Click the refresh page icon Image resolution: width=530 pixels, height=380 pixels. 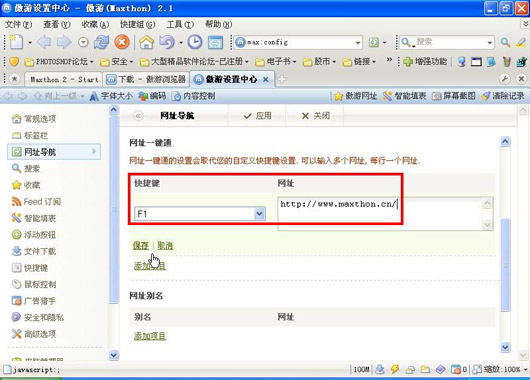(x=101, y=42)
